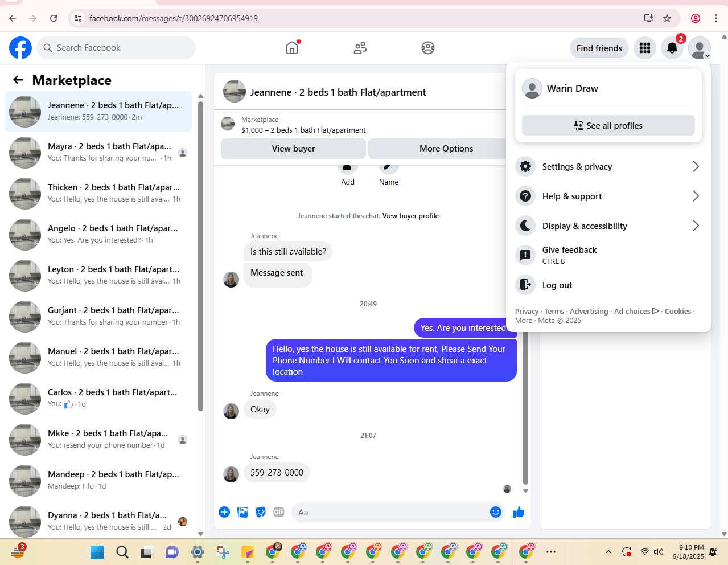Open the Dyanna conversation
This screenshot has height=565, width=728.
coord(98,521)
